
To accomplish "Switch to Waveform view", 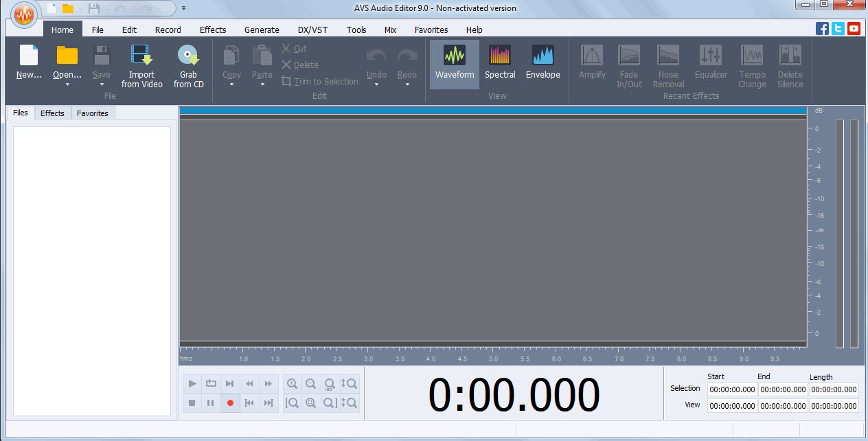I will click(455, 64).
